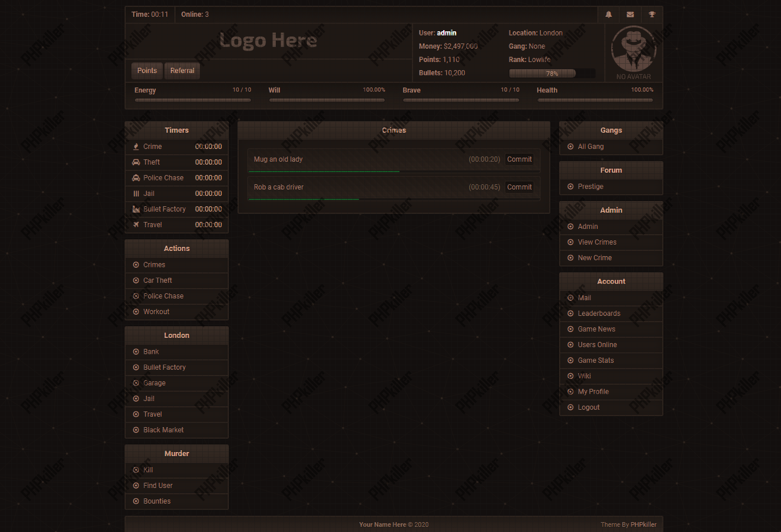Go to Leaderboards in Account panel
781x532 pixels.
click(598, 314)
